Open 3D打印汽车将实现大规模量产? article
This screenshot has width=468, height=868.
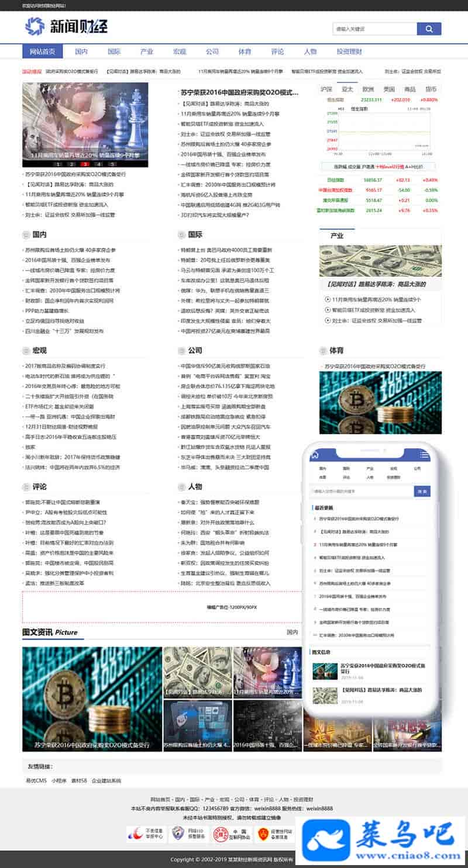coord(214,215)
